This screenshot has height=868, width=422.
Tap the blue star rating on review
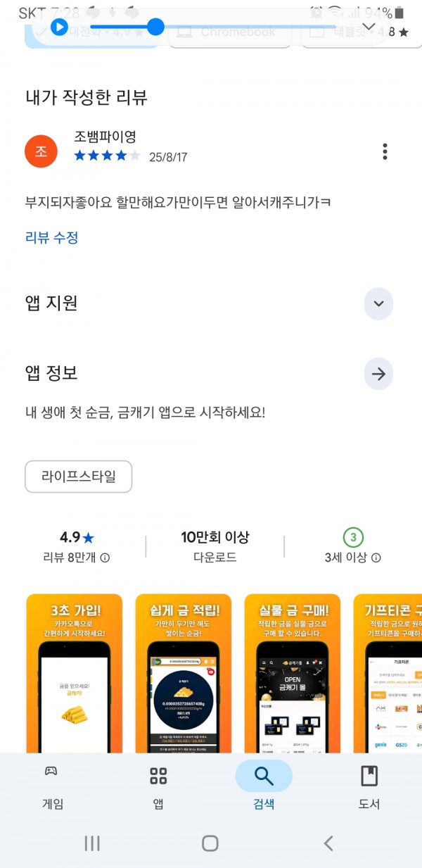coord(108,156)
